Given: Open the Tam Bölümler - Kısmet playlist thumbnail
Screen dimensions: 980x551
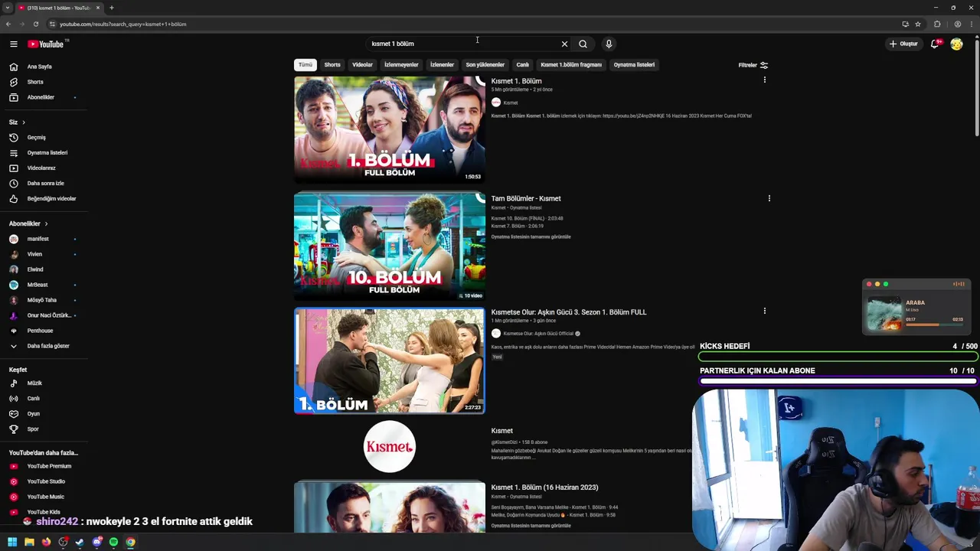Looking at the screenshot, I should (x=390, y=246).
